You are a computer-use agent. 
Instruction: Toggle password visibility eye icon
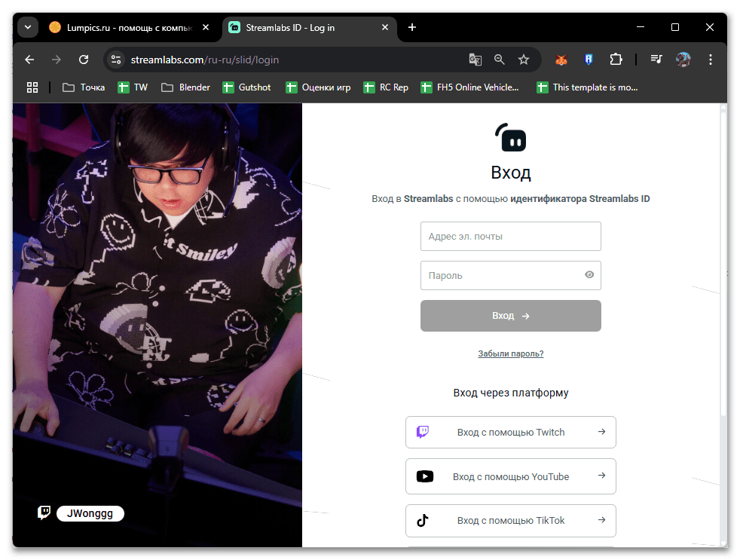pos(589,274)
